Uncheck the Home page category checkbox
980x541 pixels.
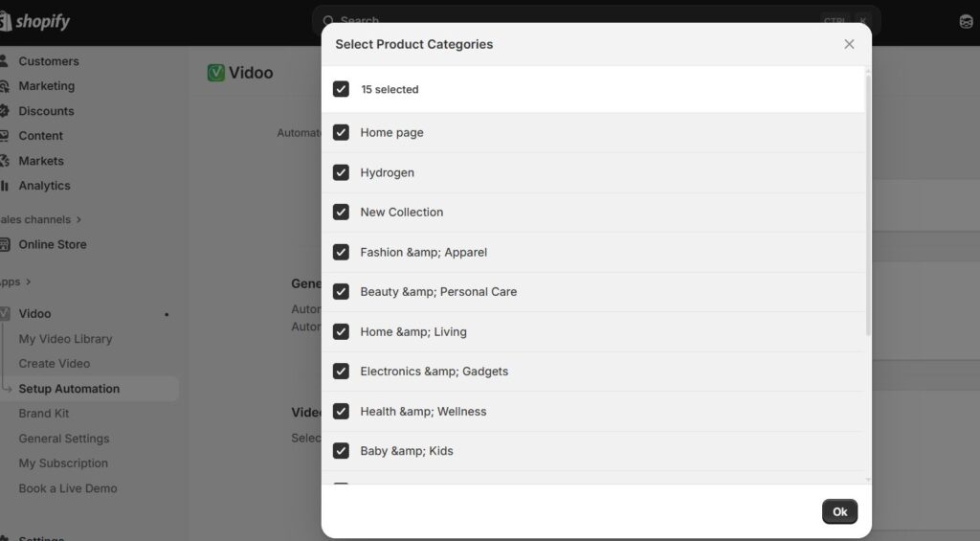click(x=341, y=132)
